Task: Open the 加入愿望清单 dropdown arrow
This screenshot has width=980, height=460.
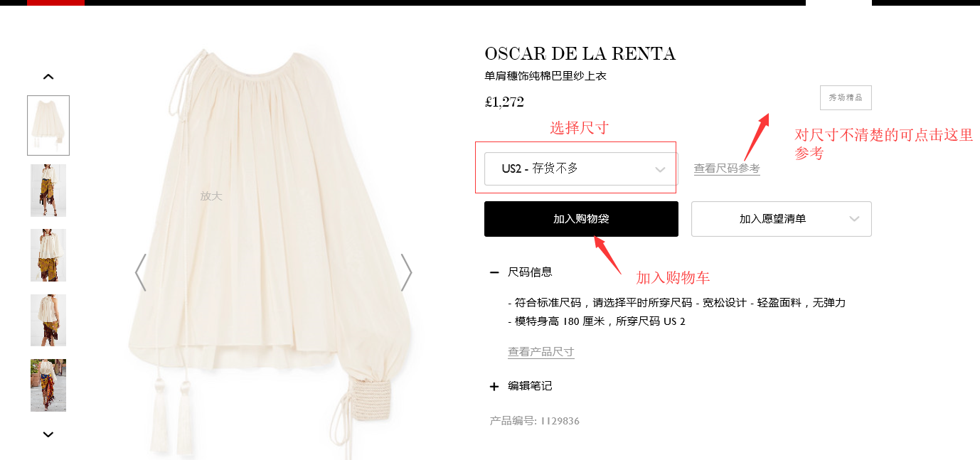Action: (x=855, y=219)
